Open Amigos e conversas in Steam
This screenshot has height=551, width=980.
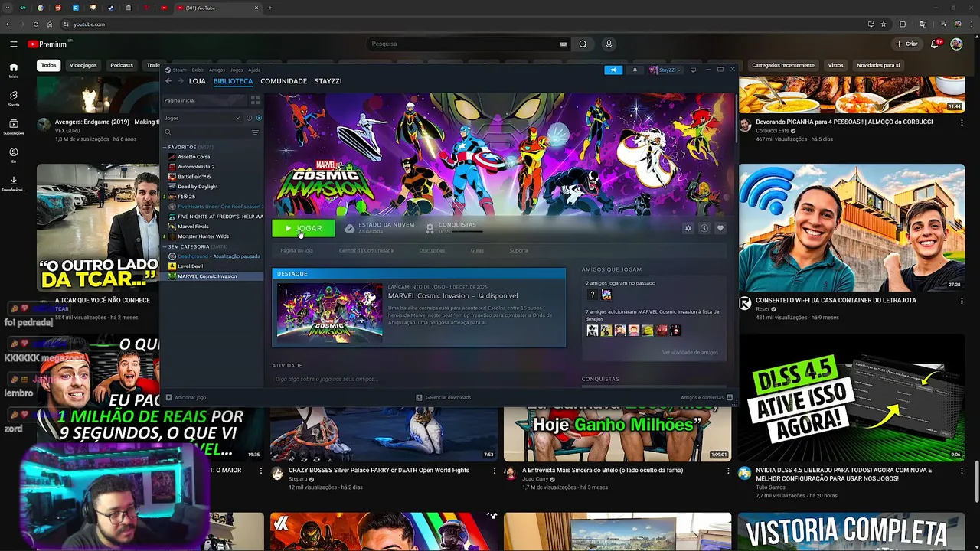[x=707, y=397]
